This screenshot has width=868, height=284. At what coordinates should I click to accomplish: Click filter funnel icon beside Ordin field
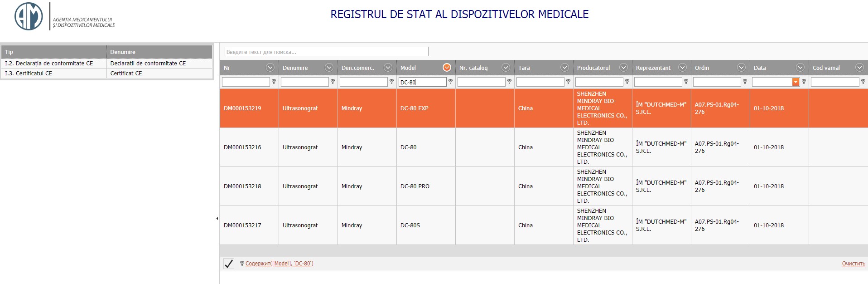tap(745, 82)
